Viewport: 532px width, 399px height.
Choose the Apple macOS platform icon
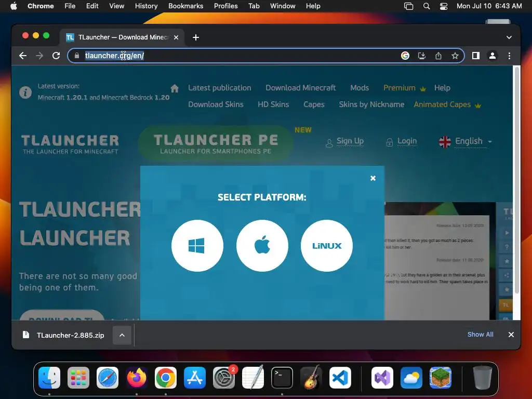pos(262,246)
